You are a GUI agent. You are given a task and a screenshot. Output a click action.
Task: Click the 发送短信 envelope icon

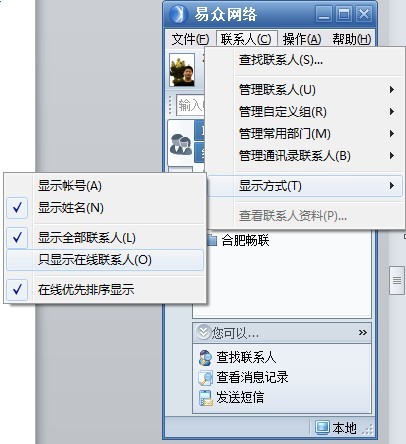[206, 398]
